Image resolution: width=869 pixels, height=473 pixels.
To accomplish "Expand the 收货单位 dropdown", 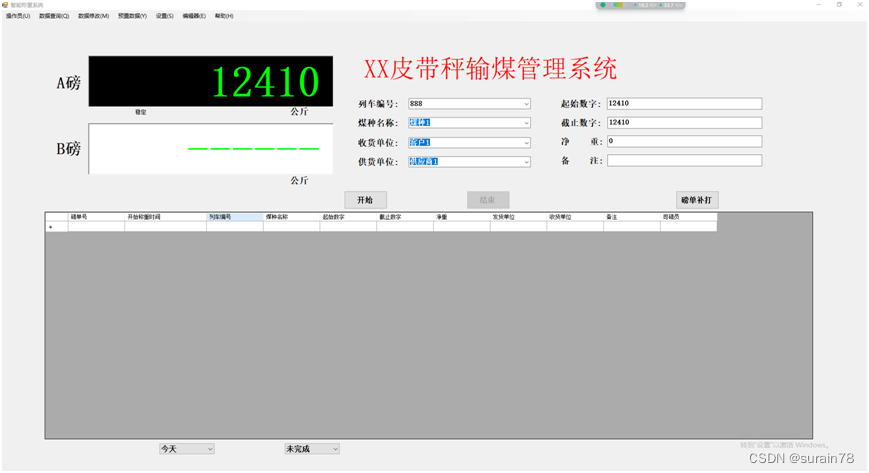I will pos(526,143).
